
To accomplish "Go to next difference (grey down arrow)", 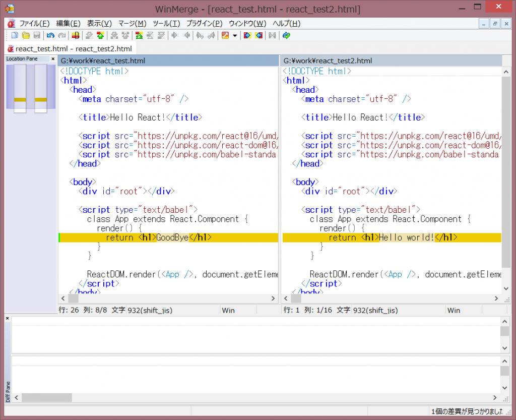I will [89, 35].
